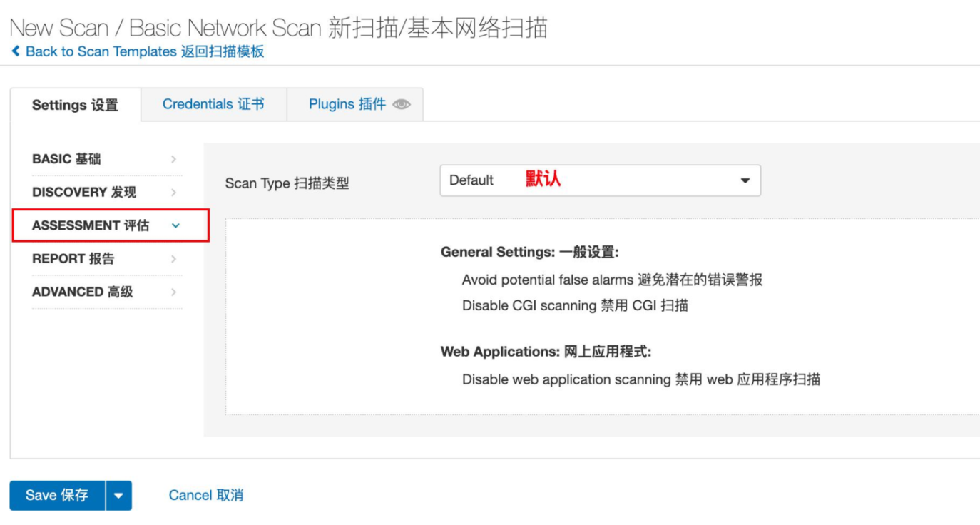
Task: Select the BASIC settings section
Action: pyautogui.click(x=66, y=159)
